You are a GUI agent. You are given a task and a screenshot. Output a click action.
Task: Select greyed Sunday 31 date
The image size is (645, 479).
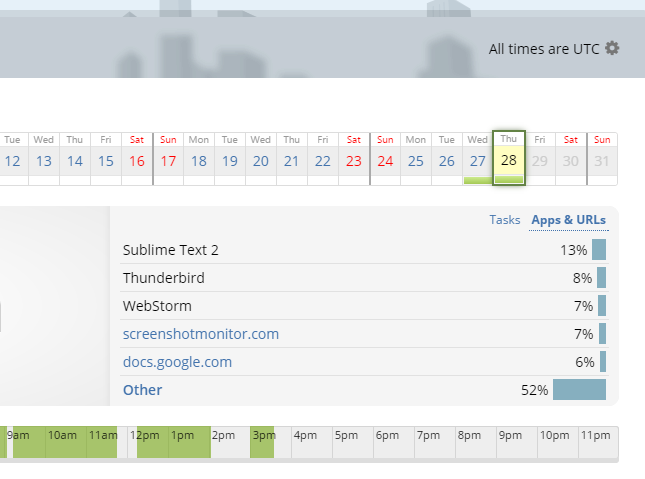(602, 159)
